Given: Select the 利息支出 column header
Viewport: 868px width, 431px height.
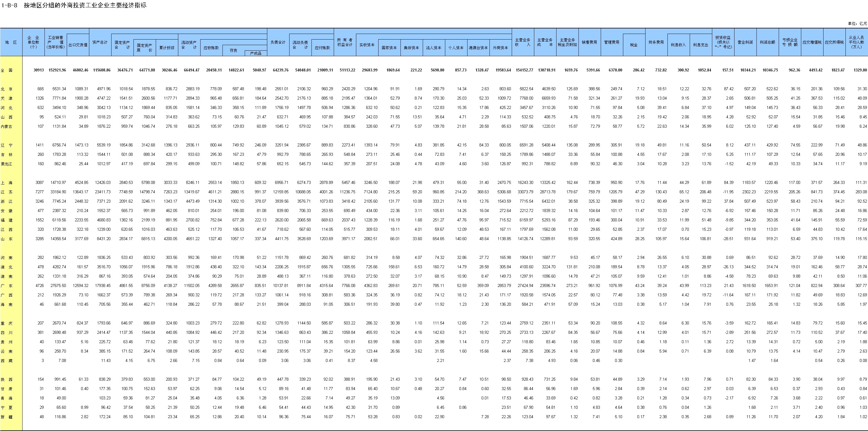Looking at the screenshot, I should pos(701,45).
